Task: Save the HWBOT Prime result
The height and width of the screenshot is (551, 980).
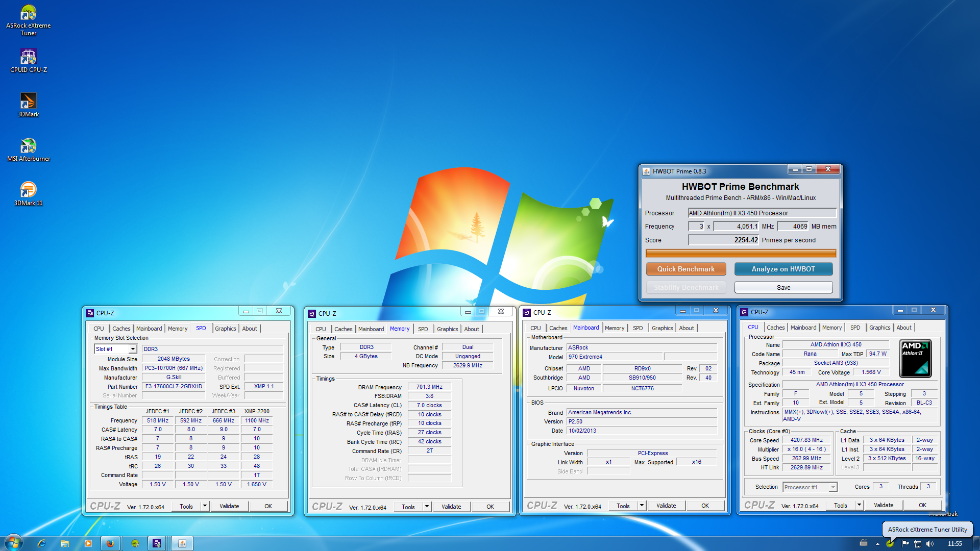Action: 783,288
